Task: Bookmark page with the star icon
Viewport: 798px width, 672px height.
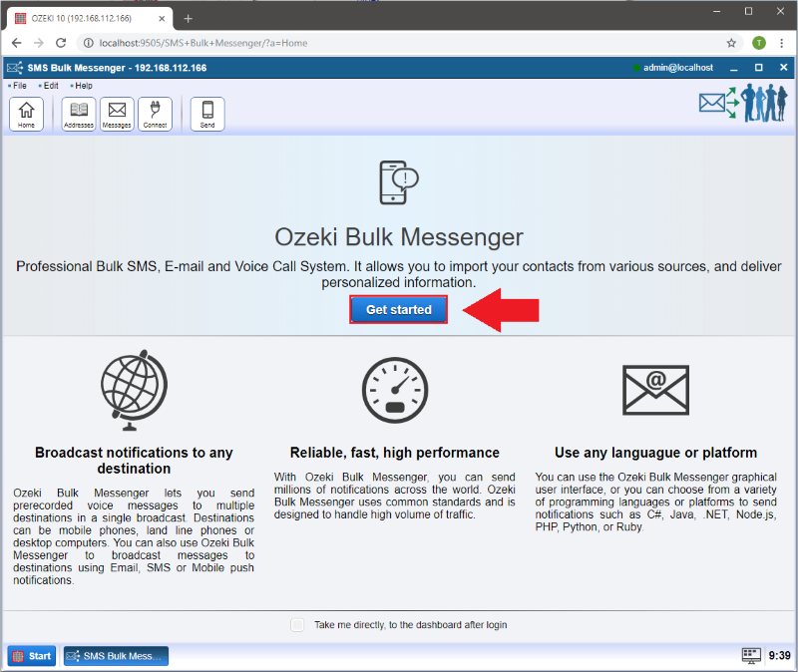Action: pyautogui.click(x=731, y=43)
